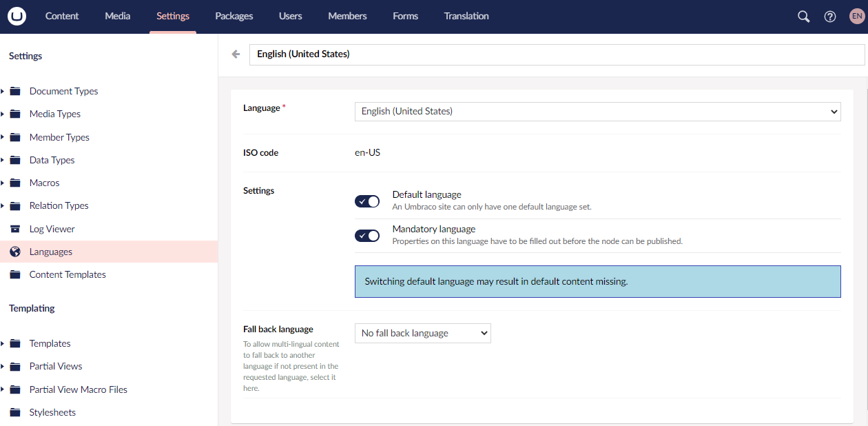
Task: Open the search magnifier icon
Action: [x=803, y=17]
